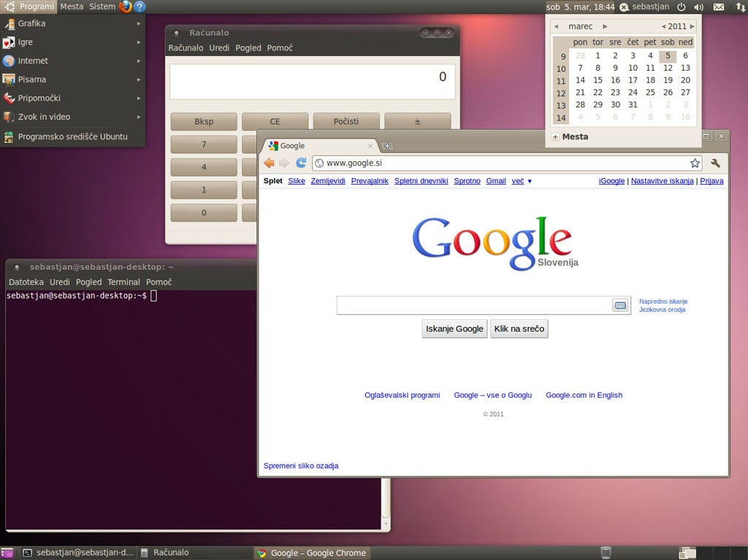
Task: Click the Počisti calculator button
Action: click(x=346, y=122)
